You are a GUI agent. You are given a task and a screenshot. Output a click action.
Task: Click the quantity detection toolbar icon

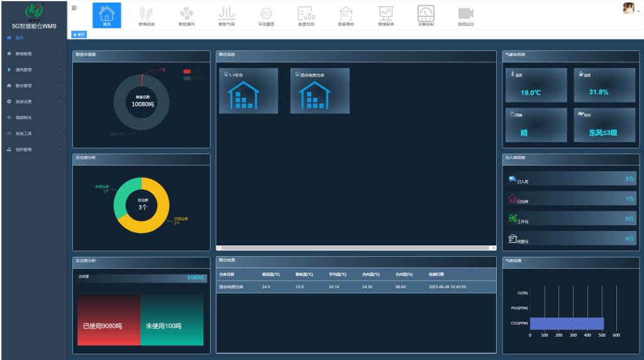coord(306,15)
